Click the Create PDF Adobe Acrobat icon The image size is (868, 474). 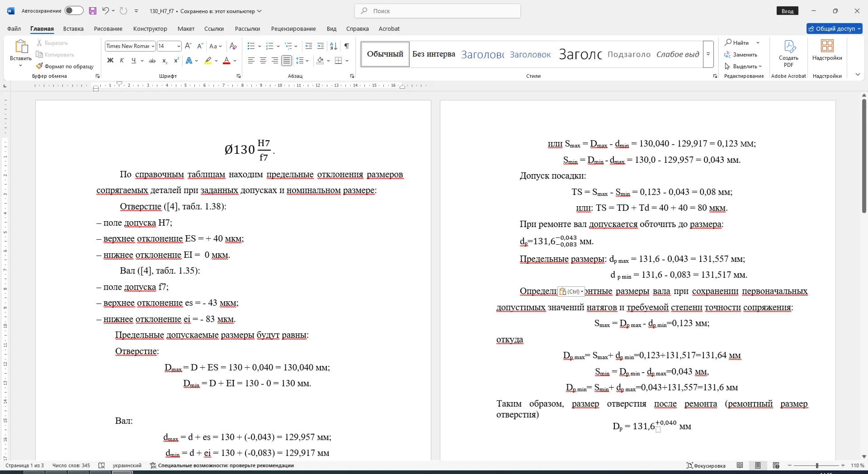(x=789, y=54)
